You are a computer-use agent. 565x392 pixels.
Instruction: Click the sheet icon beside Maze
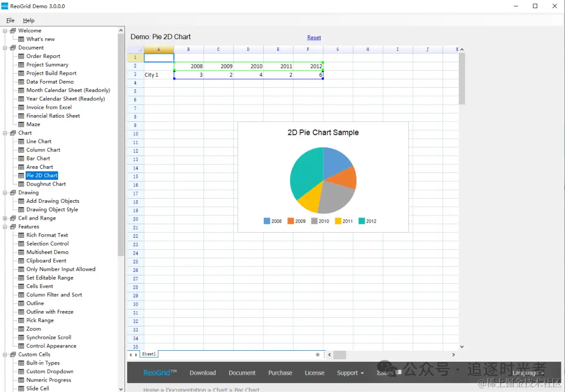(21, 124)
